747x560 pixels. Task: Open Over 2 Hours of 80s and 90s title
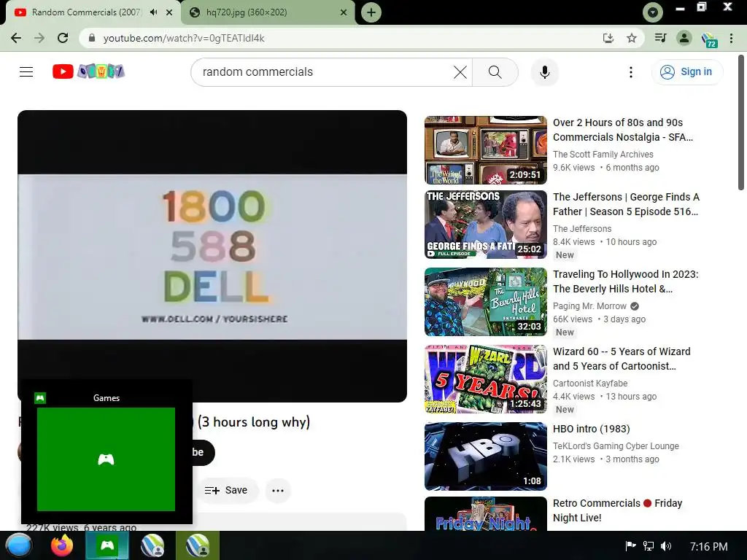point(623,130)
